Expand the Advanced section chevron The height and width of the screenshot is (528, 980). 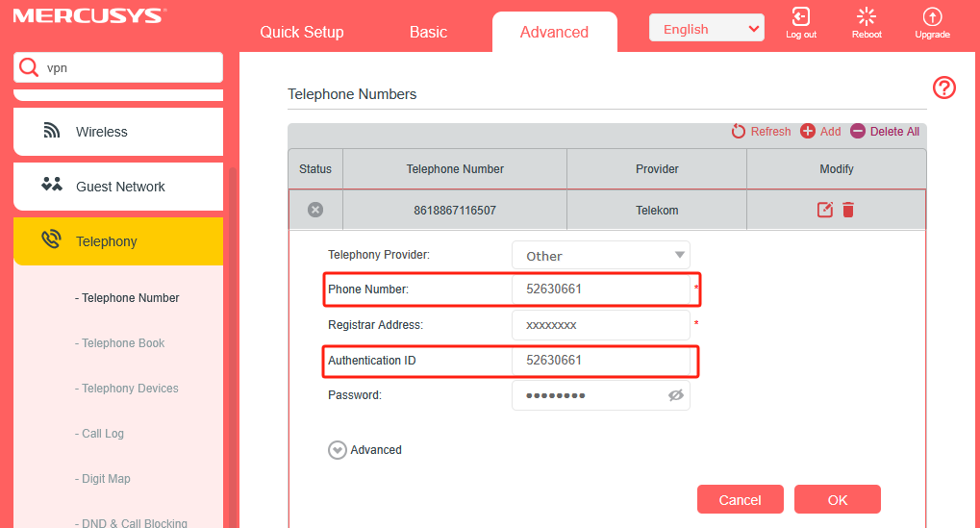pyautogui.click(x=338, y=450)
